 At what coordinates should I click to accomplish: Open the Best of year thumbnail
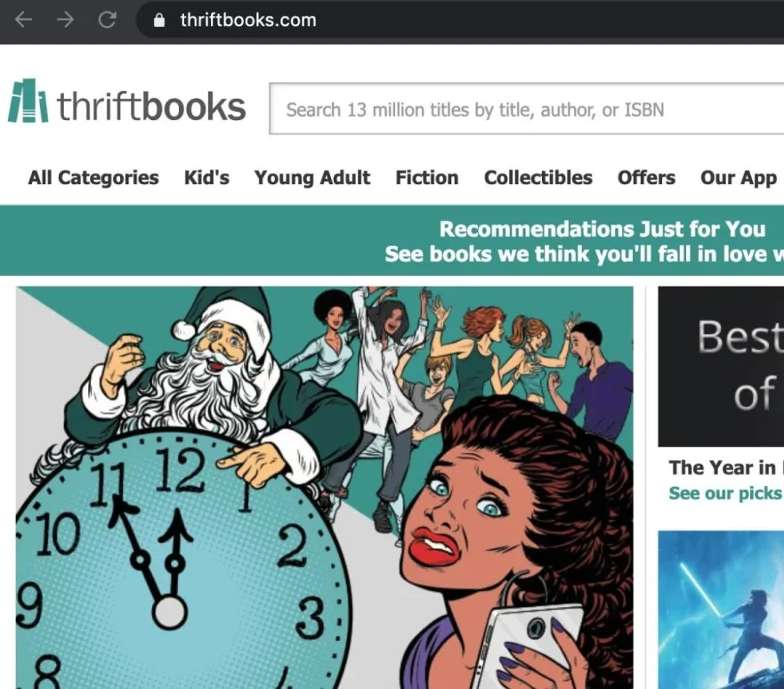click(x=721, y=367)
